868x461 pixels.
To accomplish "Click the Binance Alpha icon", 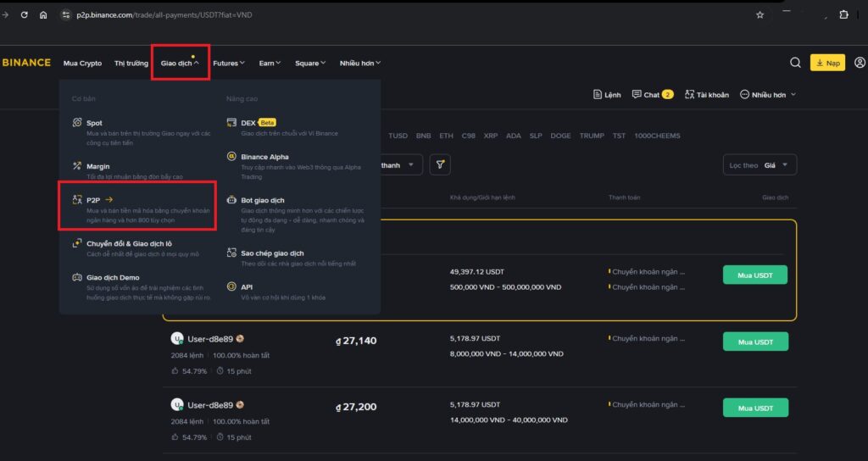I will point(231,156).
